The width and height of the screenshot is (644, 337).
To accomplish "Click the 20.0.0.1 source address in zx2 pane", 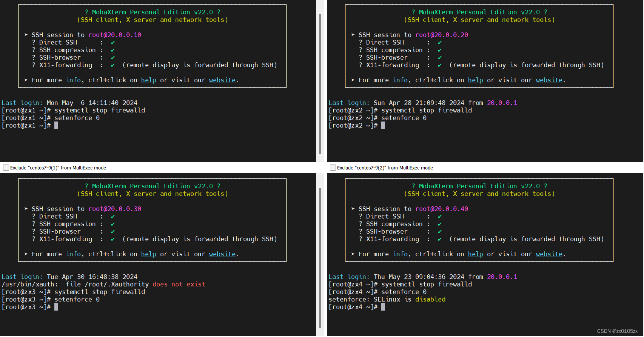I will pyautogui.click(x=502, y=103).
